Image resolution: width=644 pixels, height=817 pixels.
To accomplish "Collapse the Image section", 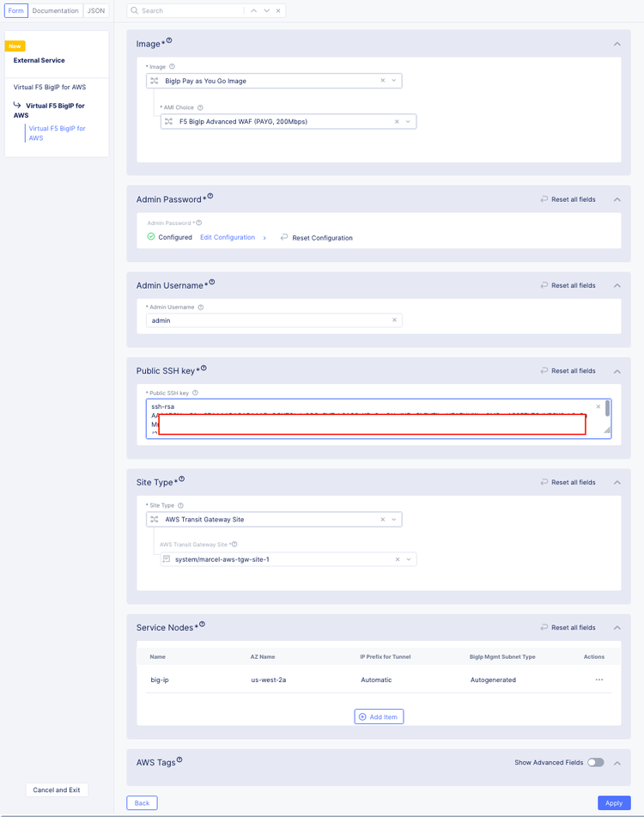I will point(617,44).
